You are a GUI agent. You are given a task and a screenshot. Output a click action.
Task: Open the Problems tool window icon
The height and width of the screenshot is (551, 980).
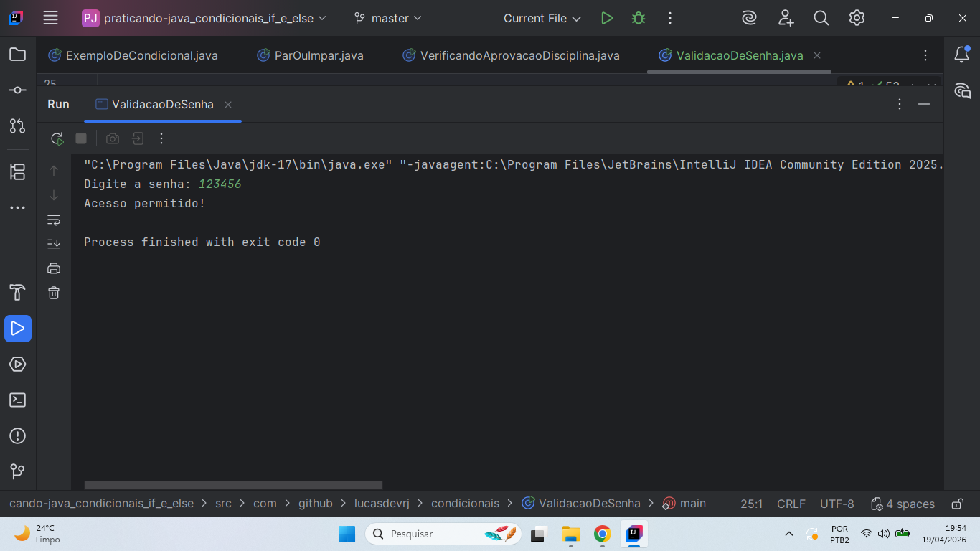[17, 436]
